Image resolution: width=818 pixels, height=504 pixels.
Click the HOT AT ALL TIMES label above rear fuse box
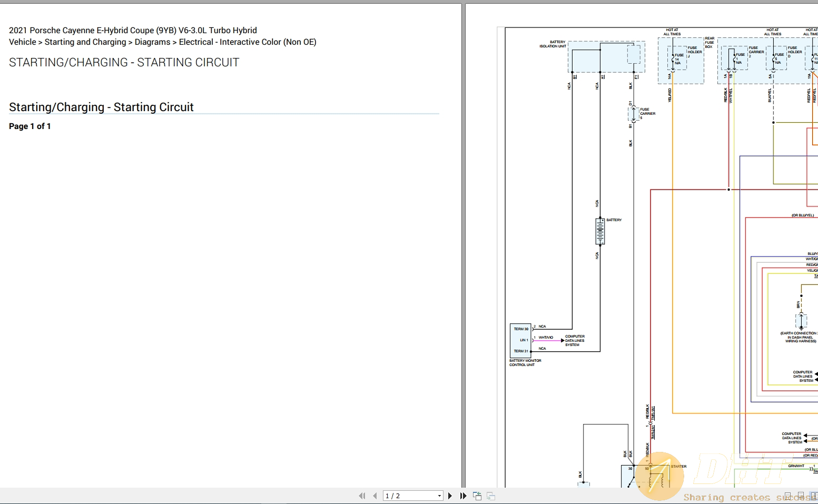pyautogui.click(x=672, y=32)
